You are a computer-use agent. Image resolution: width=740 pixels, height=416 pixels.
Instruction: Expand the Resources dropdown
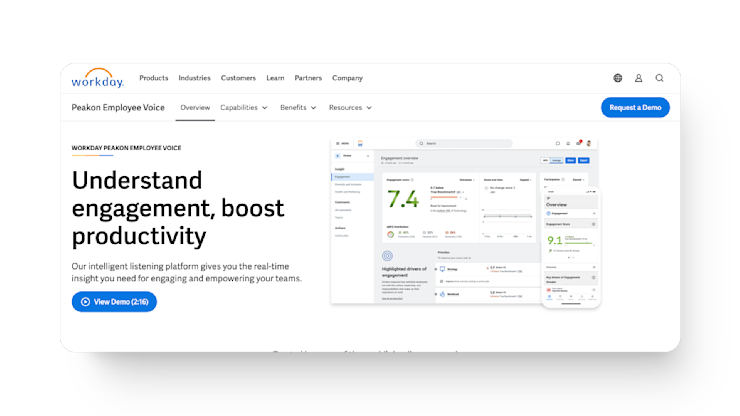(x=350, y=108)
